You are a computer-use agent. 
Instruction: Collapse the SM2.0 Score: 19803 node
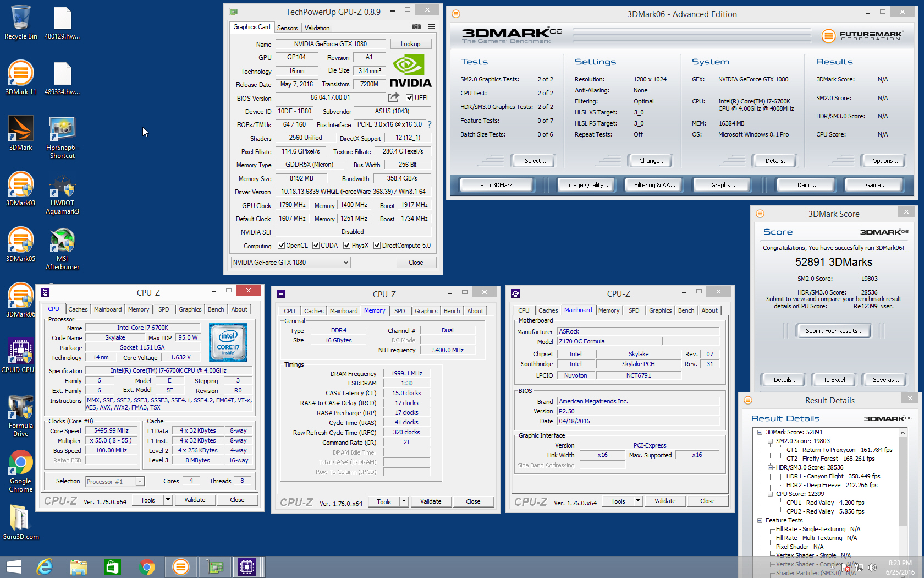click(770, 441)
